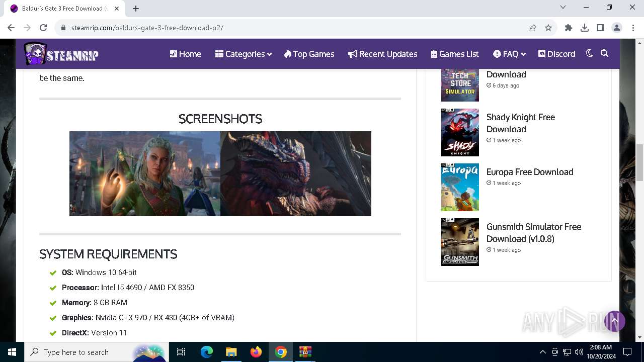Viewport: 644px width, 362px height.
Task: Close the Baldur's Gate 3 tab
Action: coord(117,9)
